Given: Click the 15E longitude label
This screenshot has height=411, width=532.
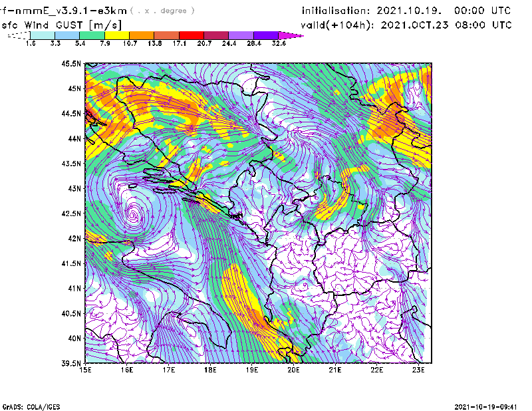Looking at the screenshot, I should (x=85, y=370).
